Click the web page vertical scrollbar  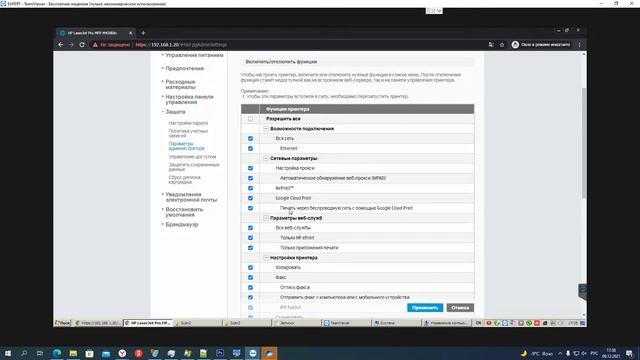pos(584,143)
